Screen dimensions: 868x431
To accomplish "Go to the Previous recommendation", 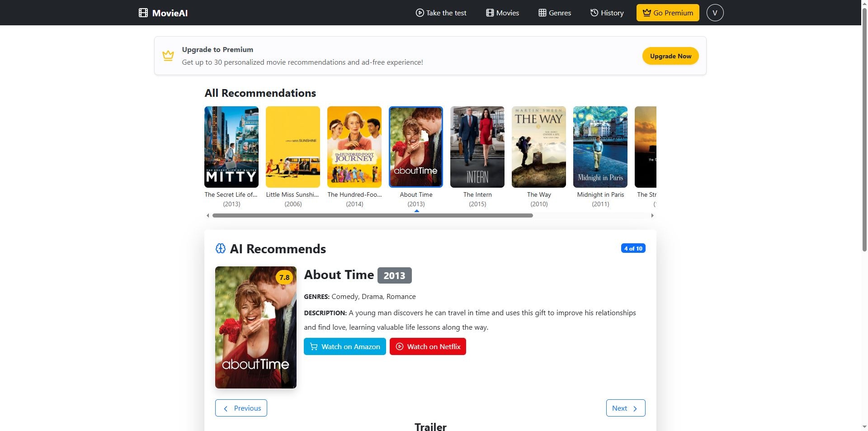I will click(x=241, y=408).
